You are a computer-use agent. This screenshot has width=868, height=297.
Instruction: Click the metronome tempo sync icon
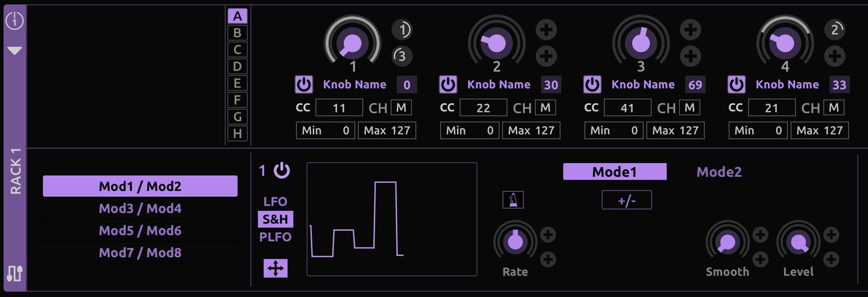(x=513, y=200)
